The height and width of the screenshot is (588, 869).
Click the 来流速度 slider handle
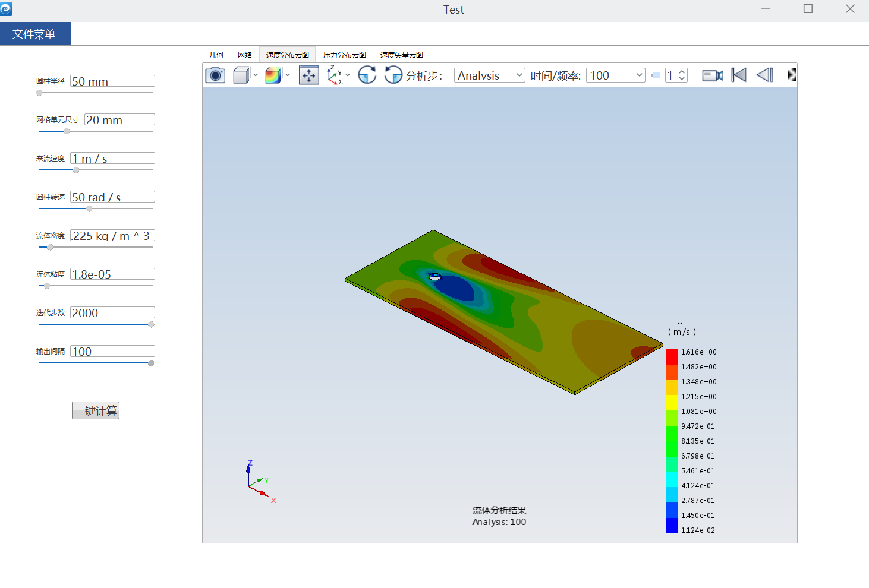pos(76,170)
